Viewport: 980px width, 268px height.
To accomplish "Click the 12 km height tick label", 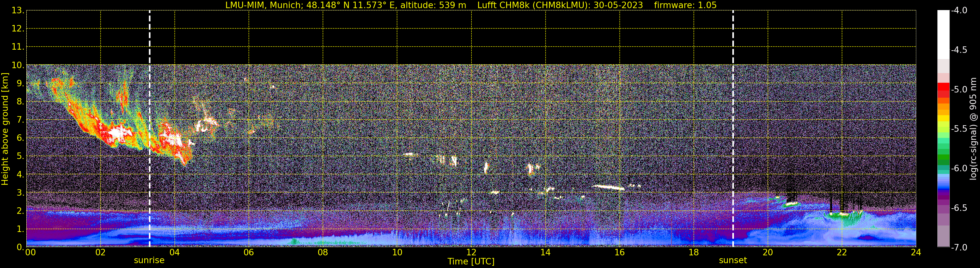I will tap(18, 29).
